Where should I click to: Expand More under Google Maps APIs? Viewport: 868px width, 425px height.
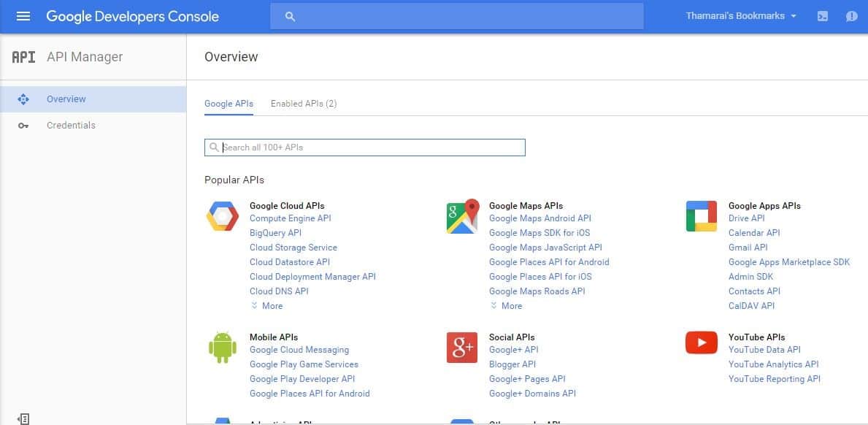pos(506,305)
